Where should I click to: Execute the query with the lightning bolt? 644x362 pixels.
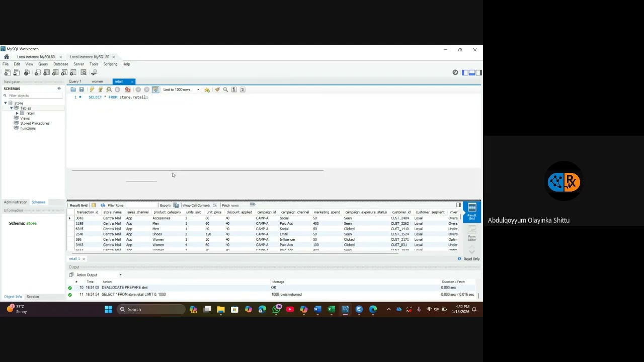pyautogui.click(x=92, y=89)
